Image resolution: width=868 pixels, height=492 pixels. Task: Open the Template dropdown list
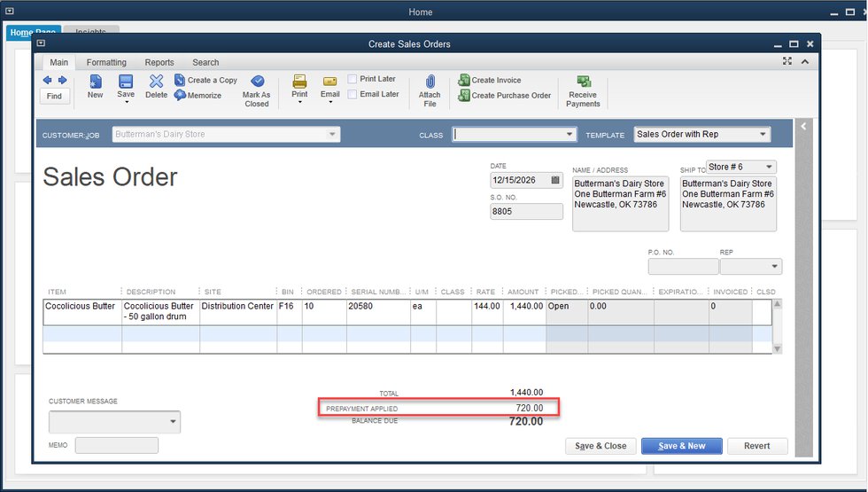(763, 135)
